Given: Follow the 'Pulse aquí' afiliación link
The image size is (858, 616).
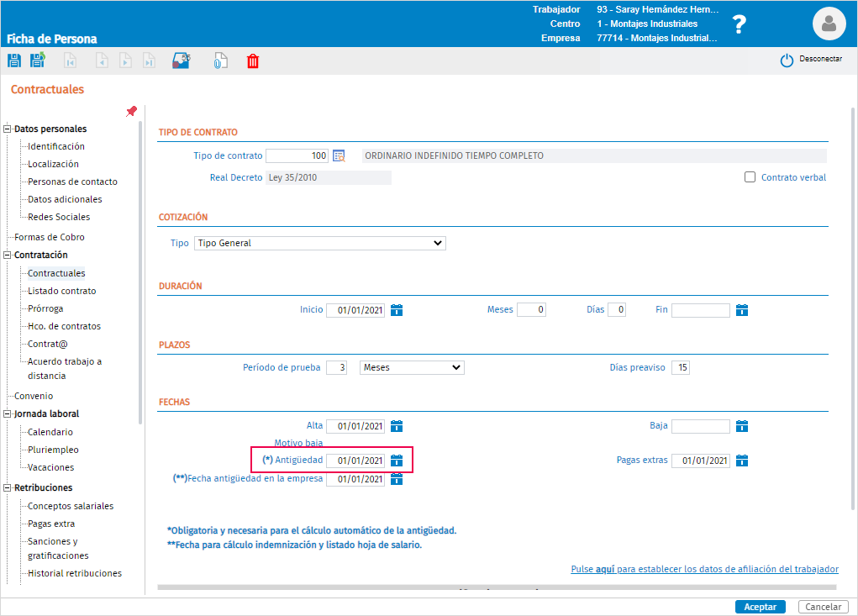Looking at the screenshot, I should [705, 569].
